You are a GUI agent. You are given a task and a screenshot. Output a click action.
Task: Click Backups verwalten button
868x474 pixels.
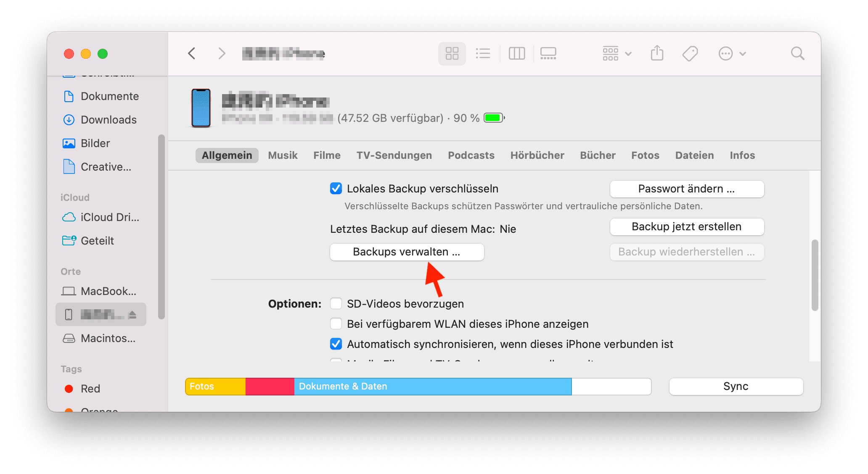pos(407,252)
